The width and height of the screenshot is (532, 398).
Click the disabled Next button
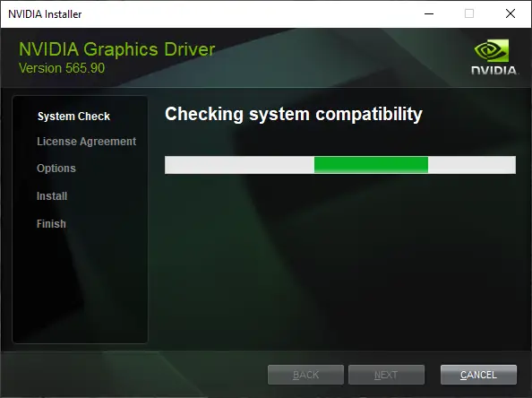(x=386, y=375)
